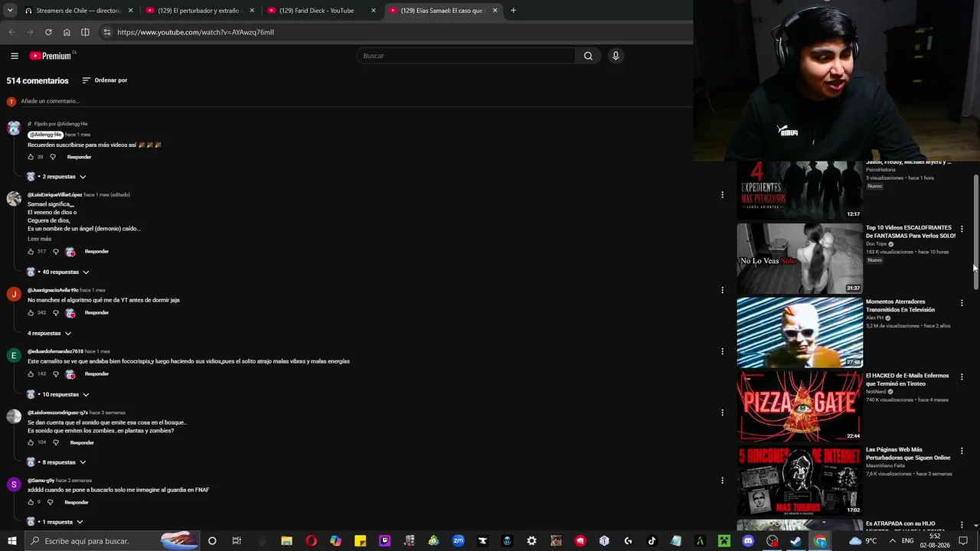Click the '514 comentarios' count text

(x=38, y=80)
